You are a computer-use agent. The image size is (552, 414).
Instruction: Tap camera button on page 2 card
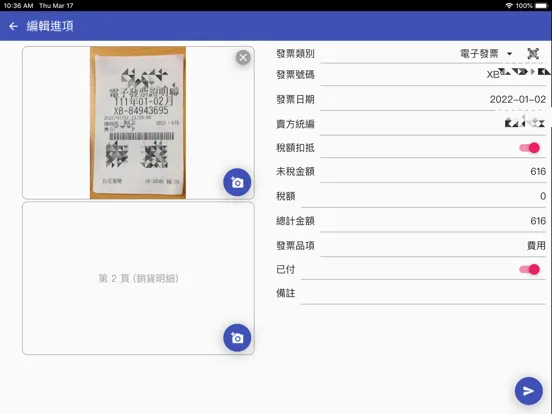[237, 338]
